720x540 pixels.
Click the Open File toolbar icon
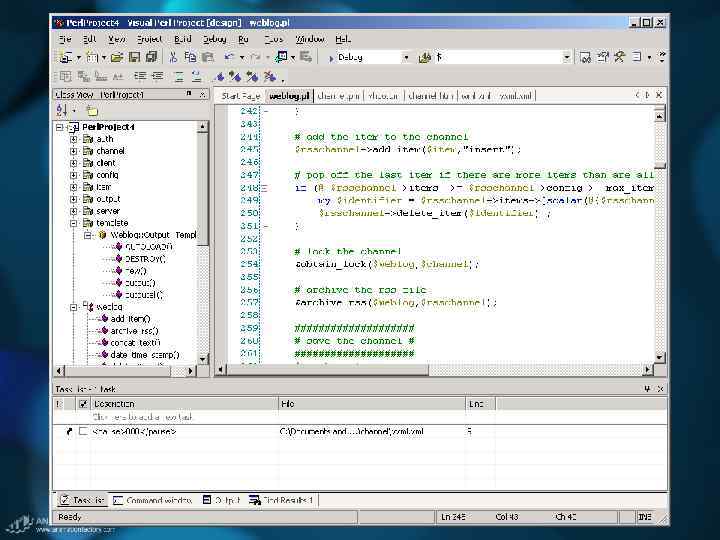click(117, 57)
